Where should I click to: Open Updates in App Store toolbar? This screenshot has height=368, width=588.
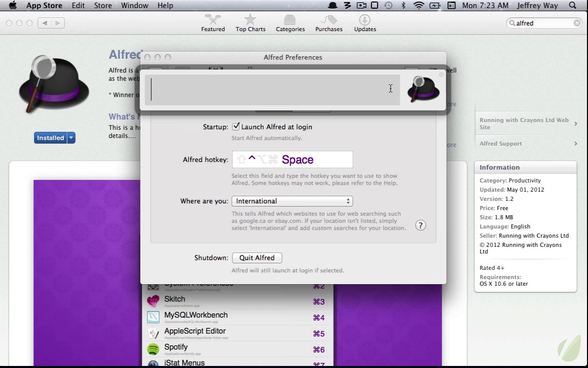tap(365, 24)
